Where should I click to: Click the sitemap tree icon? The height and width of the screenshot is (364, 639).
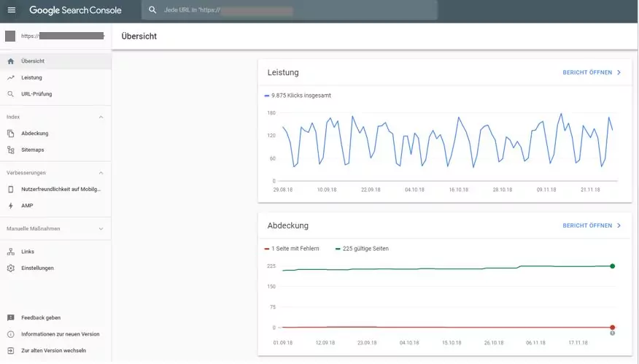pos(11,150)
